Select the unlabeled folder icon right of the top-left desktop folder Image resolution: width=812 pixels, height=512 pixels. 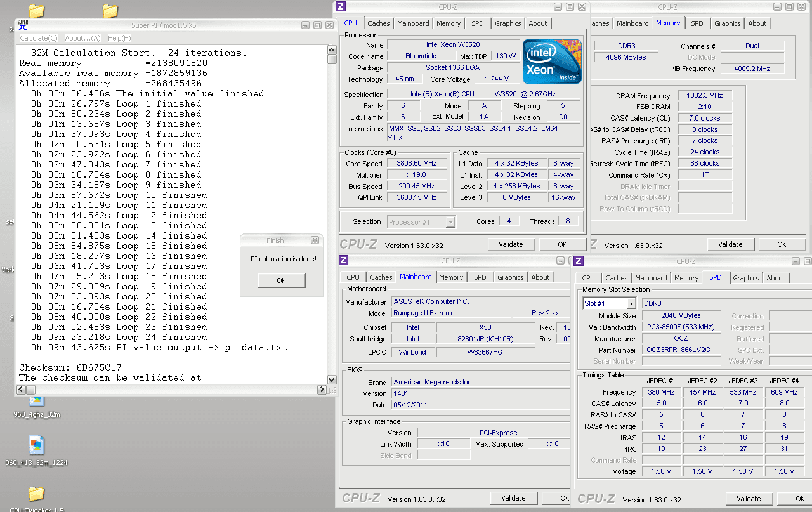110,11
